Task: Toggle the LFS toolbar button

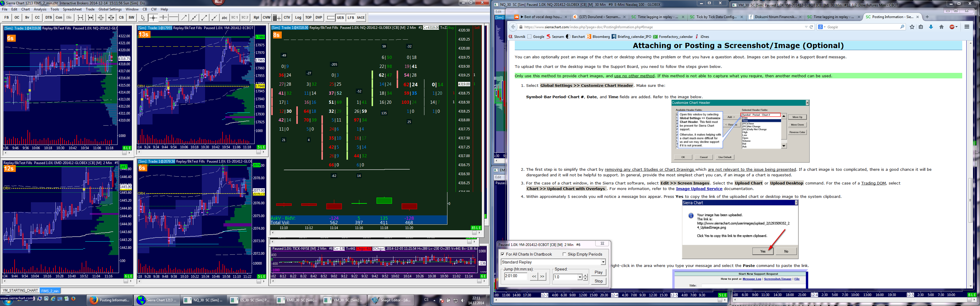Action: coord(350,17)
